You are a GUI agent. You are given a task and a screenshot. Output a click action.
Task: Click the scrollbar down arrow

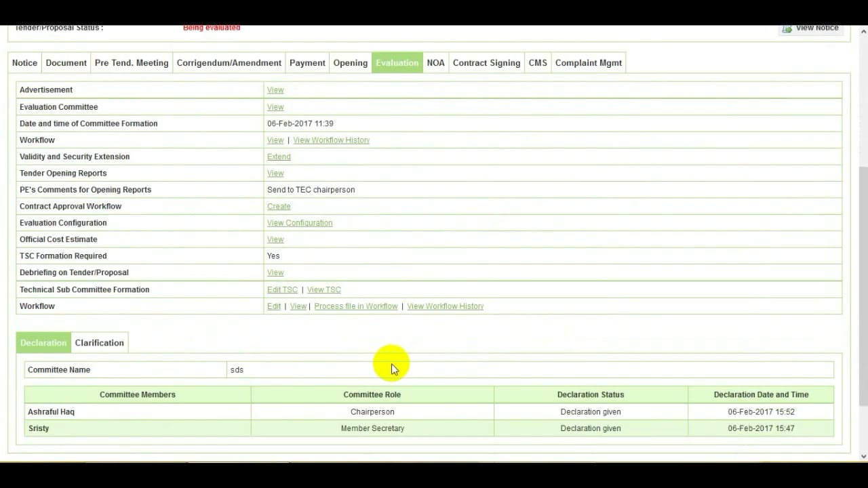point(863,456)
